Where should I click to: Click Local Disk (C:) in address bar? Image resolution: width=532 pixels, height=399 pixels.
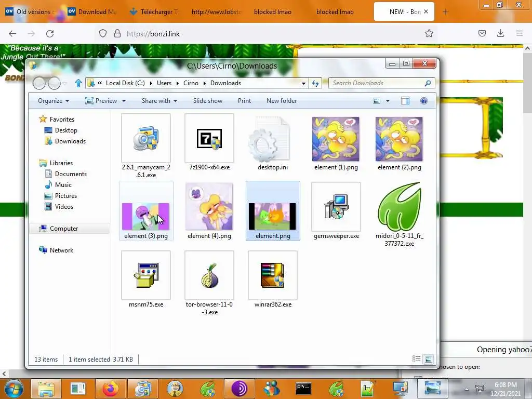(125, 83)
